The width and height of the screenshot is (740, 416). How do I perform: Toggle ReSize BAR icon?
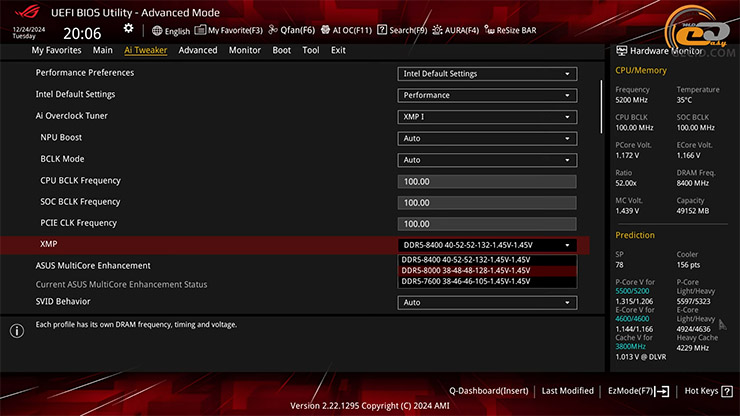[x=489, y=30]
